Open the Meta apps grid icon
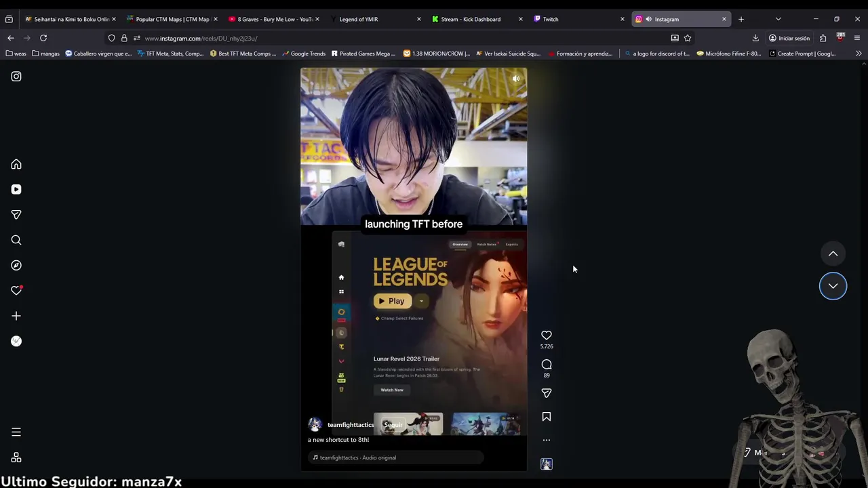Image resolution: width=868 pixels, height=488 pixels. (16, 457)
